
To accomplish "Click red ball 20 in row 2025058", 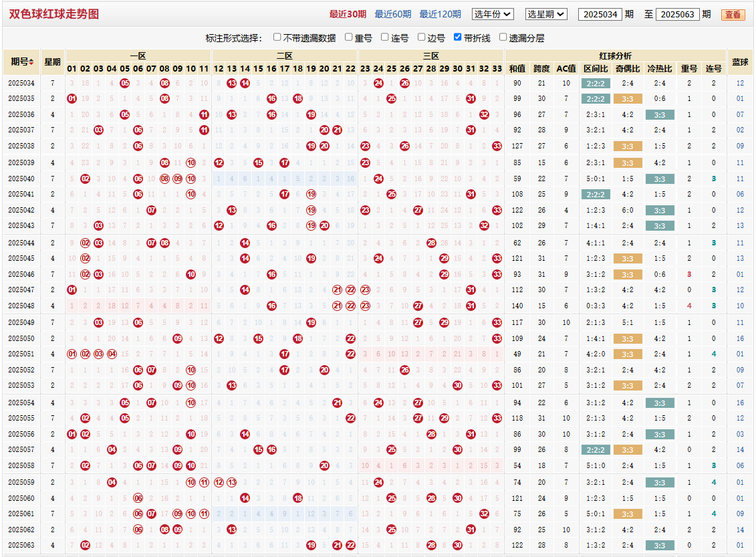I will pos(324,465).
